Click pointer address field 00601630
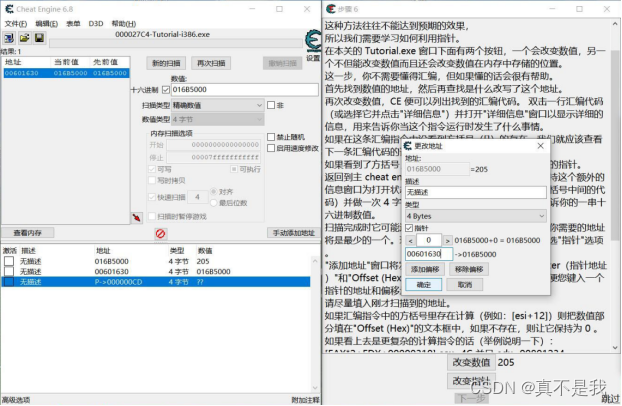Screen dimensions: 622x406 point(429,254)
